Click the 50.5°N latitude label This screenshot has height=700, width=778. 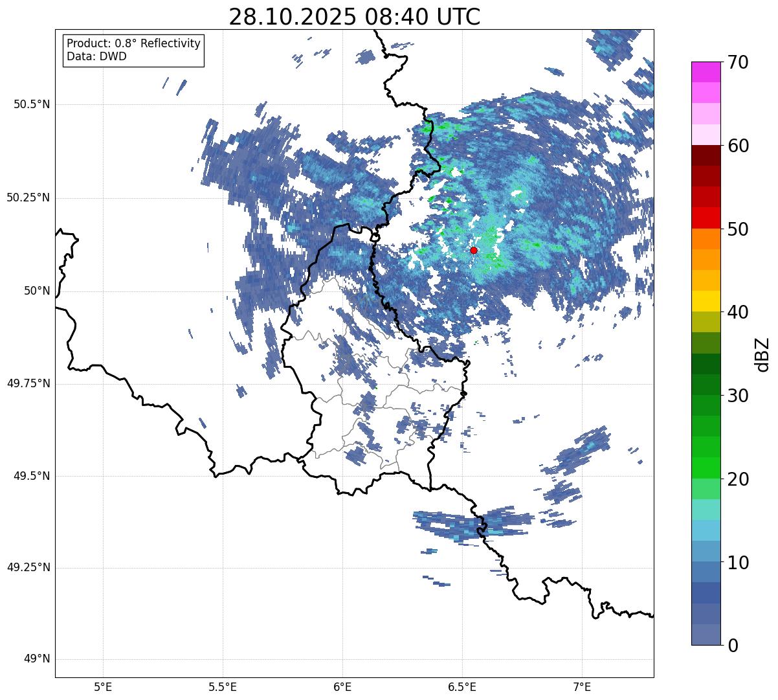(32, 104)
